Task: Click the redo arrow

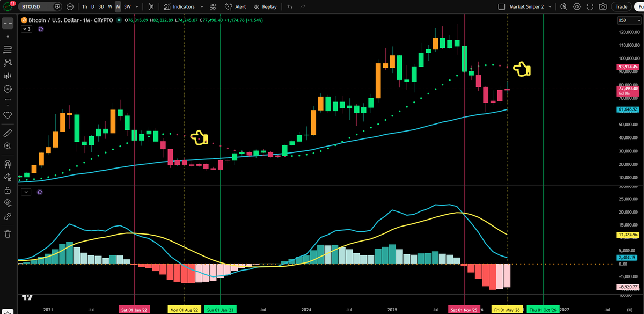Action: tap(303, 7)
